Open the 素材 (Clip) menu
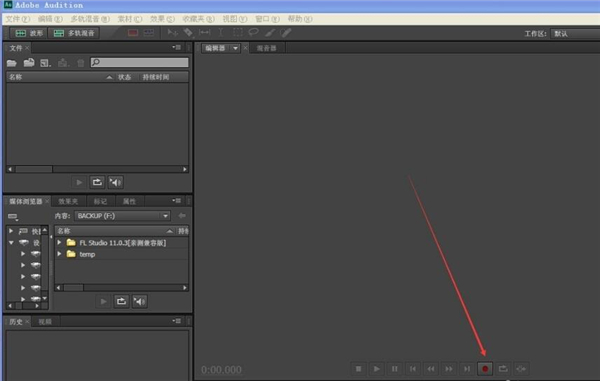This screenshot has height=381, width=600. [130, 19]
